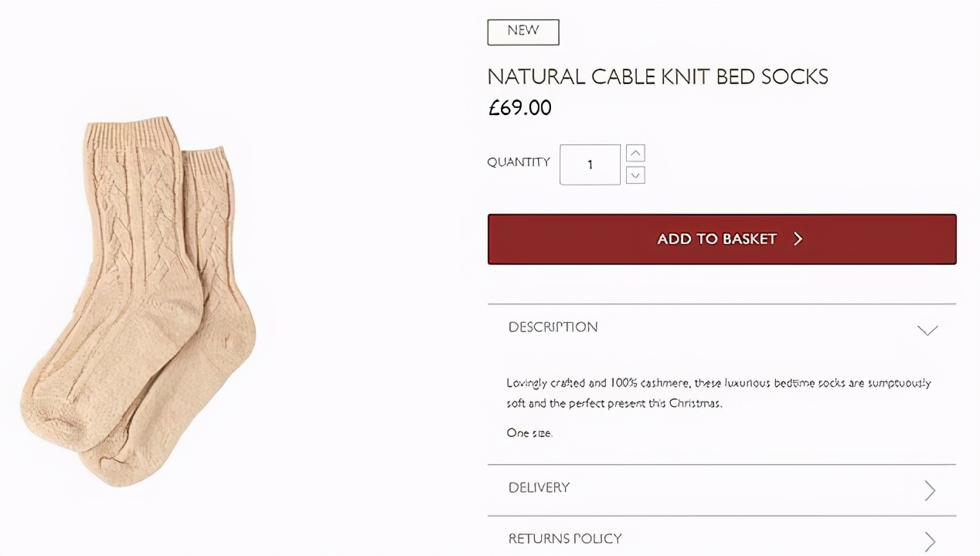Click the Quantity label
The width and height of the screenshot is (980, 556).
pyautogui.click(x=518, y=162)
